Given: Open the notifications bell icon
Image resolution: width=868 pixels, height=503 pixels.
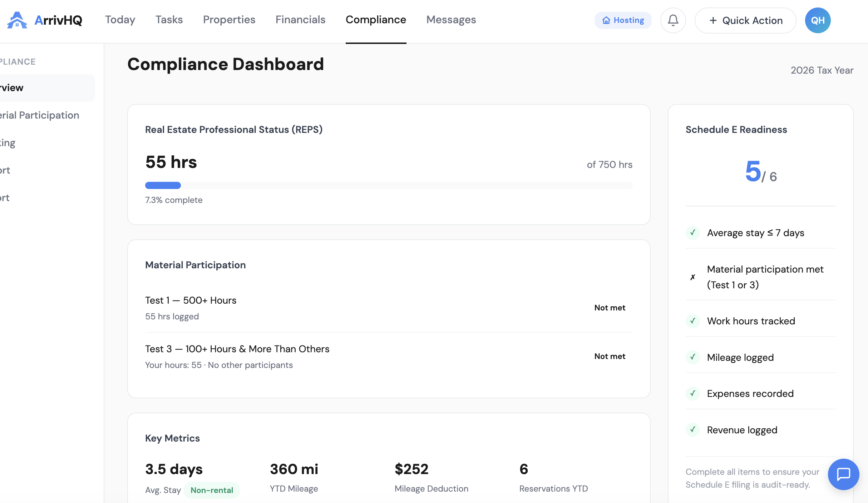Looking at the screenshot, I should click(673, 20).
